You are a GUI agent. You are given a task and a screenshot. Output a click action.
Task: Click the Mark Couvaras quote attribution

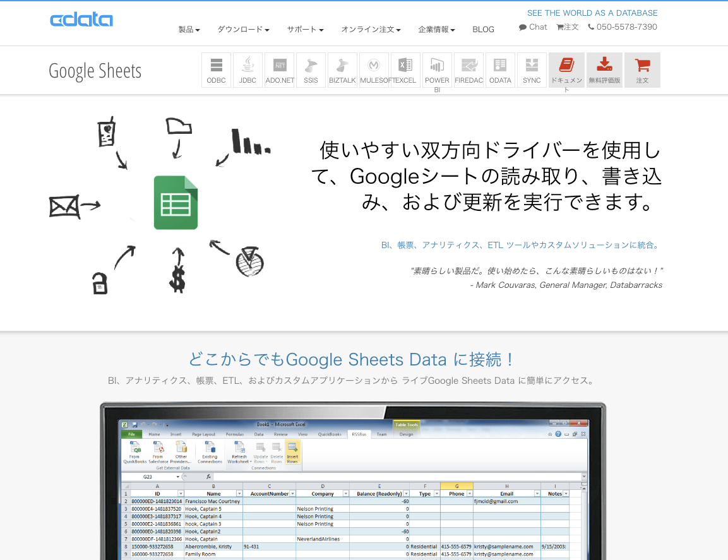click(x=566, y=285)
